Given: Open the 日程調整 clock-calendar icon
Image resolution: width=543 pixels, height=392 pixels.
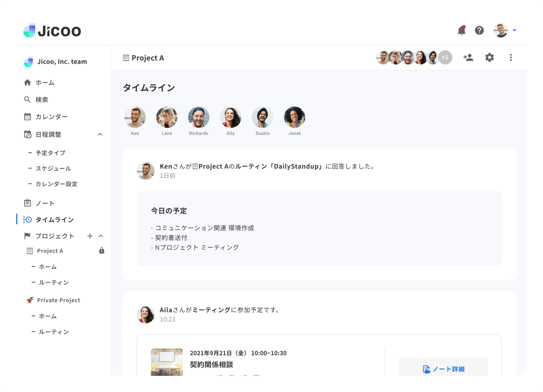Looking at the screenshot, I should click(x=28, y=134).
